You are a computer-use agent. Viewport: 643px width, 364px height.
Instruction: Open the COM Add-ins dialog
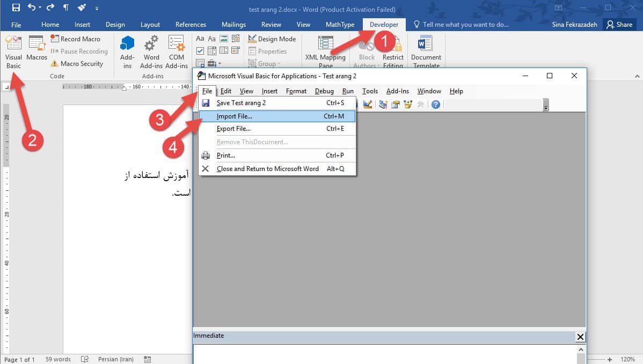point(177,52)
